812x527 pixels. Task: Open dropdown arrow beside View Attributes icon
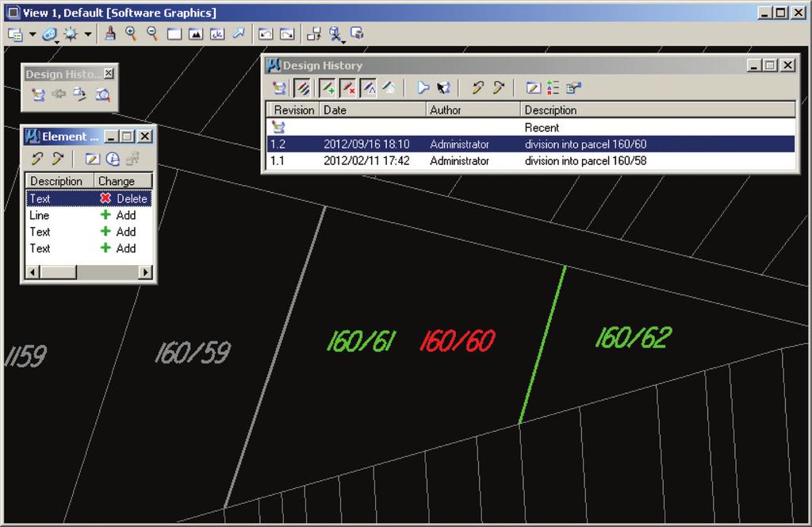click(32, 35)
